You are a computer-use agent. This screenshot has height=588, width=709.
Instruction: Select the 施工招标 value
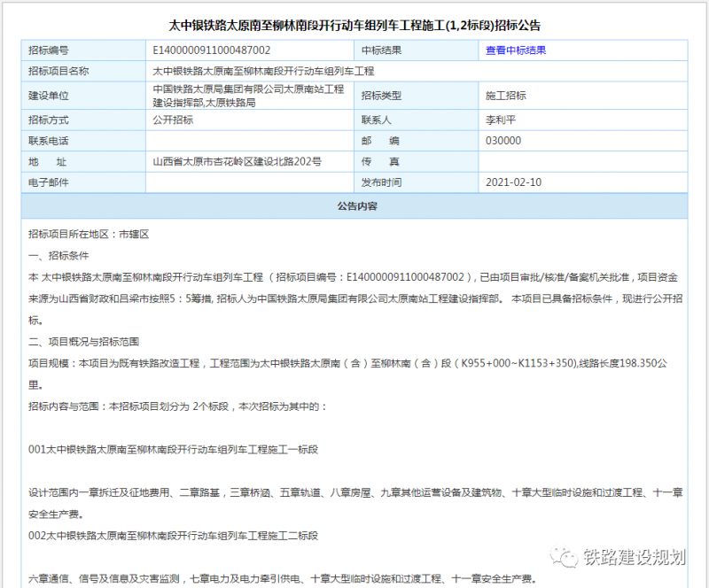506,96
